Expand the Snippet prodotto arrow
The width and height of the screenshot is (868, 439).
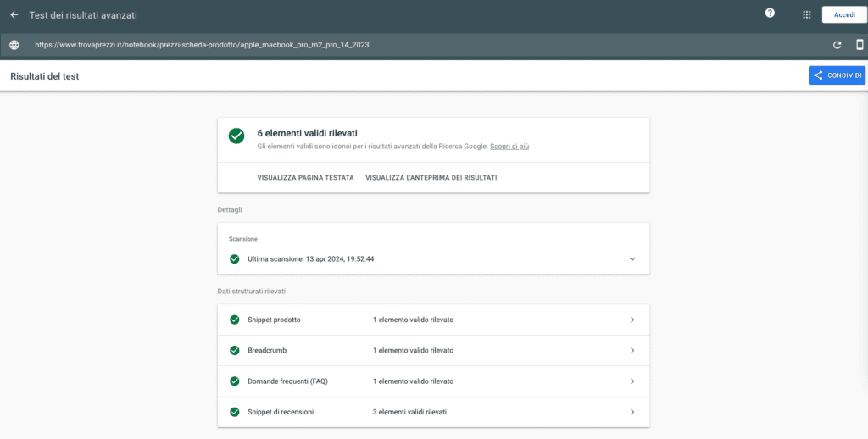632,320
